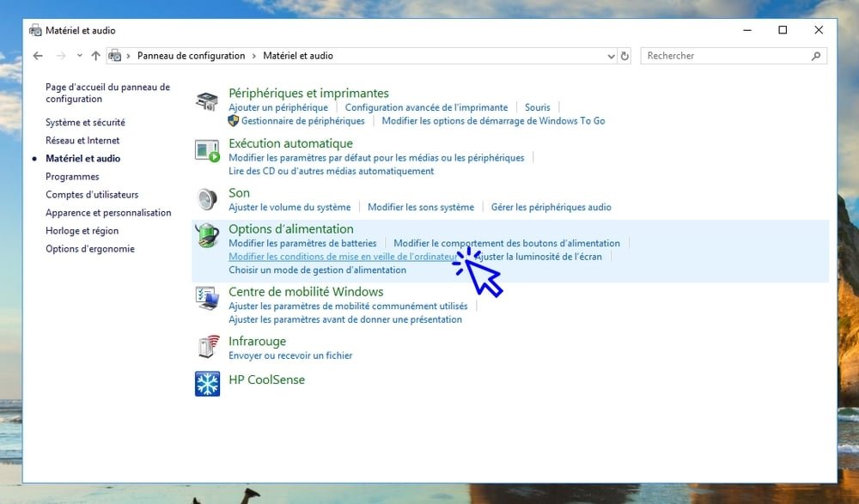Image resolution: width=859 pixels, height=504 pixels.
Task: Click Ajuster les paramètres de mobilité communément utilisés
Action: [x=349, y=307]
